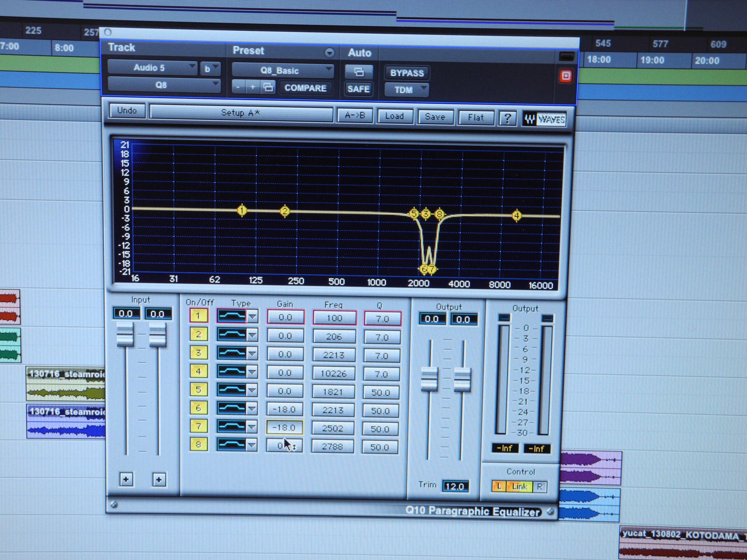
Task: Click the Waves logo
Action: [x=544, y=119]
